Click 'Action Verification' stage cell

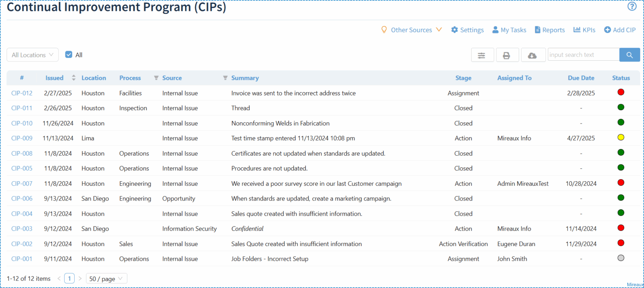pyautogui.click(x=463, y=244)
